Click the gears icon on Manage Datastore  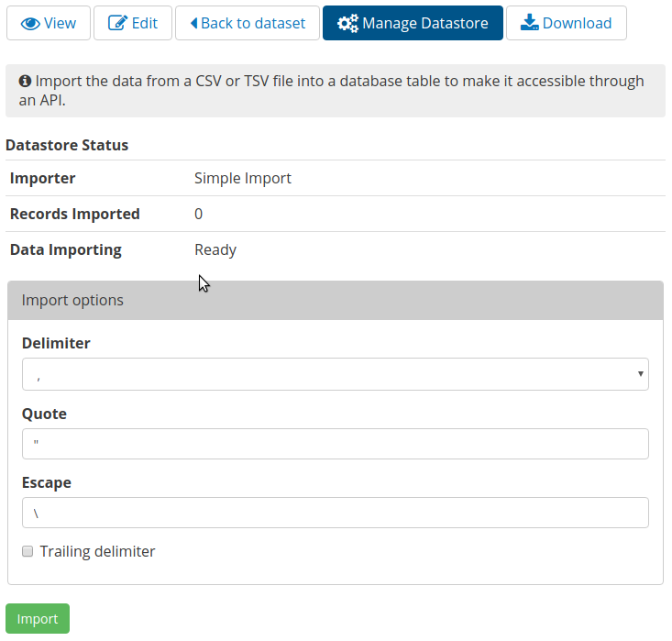347,24
